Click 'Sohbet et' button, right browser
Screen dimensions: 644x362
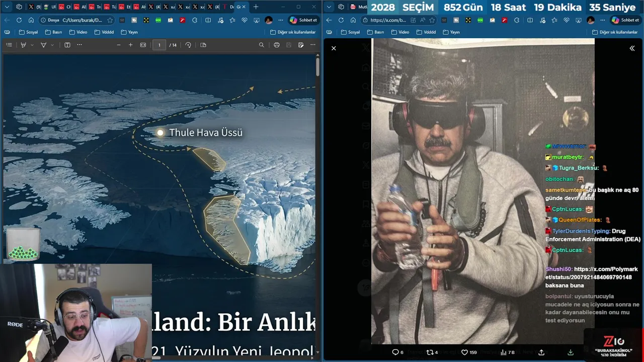pyautogui.click(x=625, y=20)
